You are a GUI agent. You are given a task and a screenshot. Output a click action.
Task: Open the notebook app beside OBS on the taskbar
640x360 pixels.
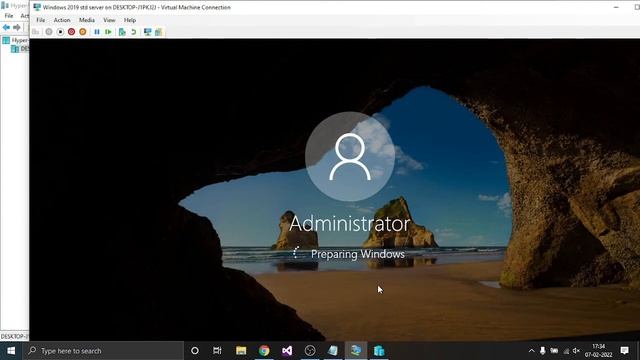tap(333, 351)
